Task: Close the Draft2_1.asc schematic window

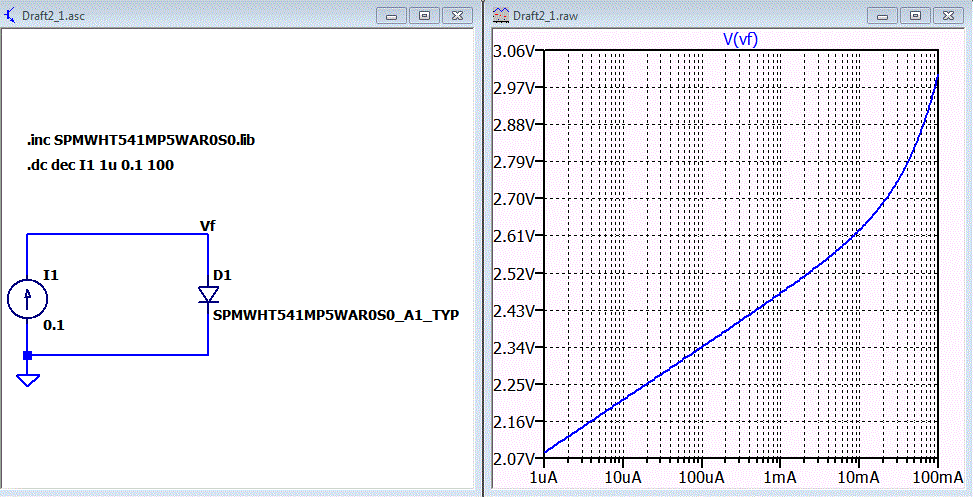Action: click(457, 16)
